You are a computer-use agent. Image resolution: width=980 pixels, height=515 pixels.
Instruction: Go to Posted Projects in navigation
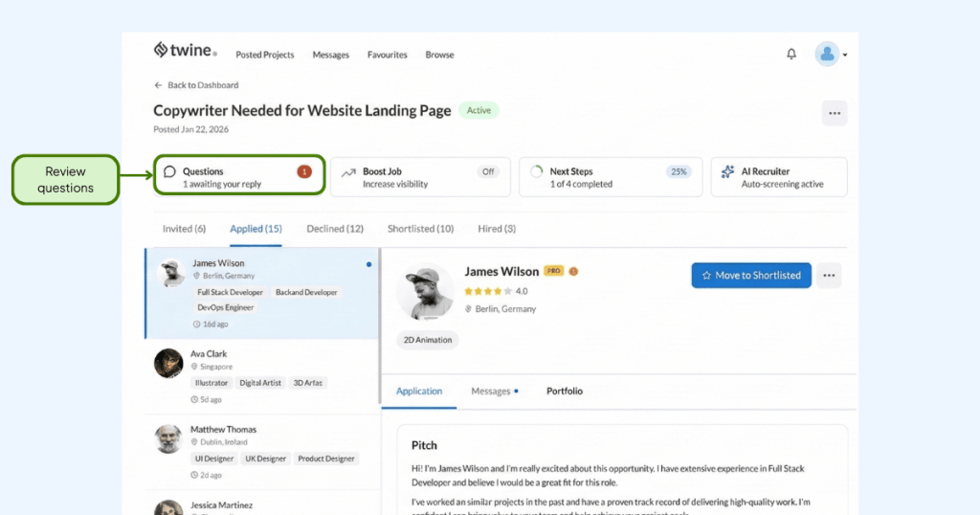tap(265, 55)
